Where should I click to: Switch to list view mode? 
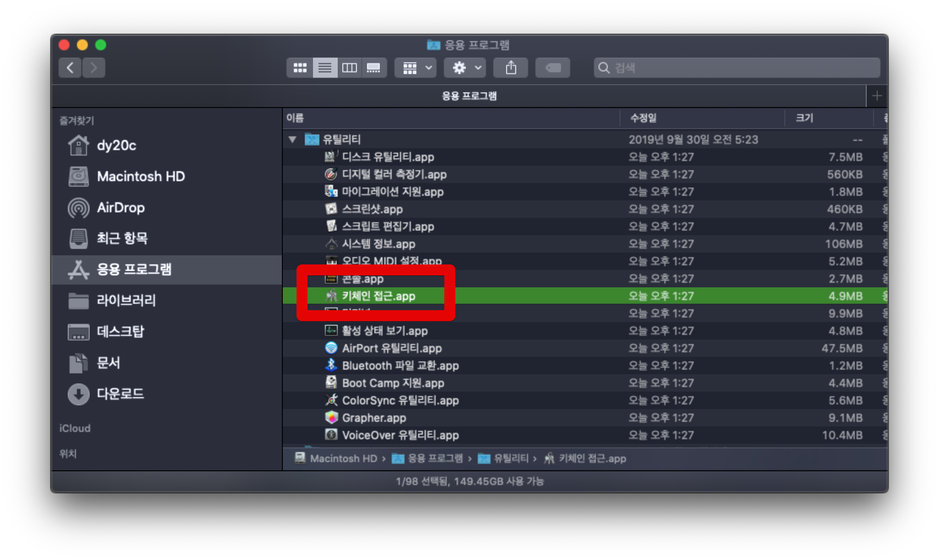[x=325, y=68]
